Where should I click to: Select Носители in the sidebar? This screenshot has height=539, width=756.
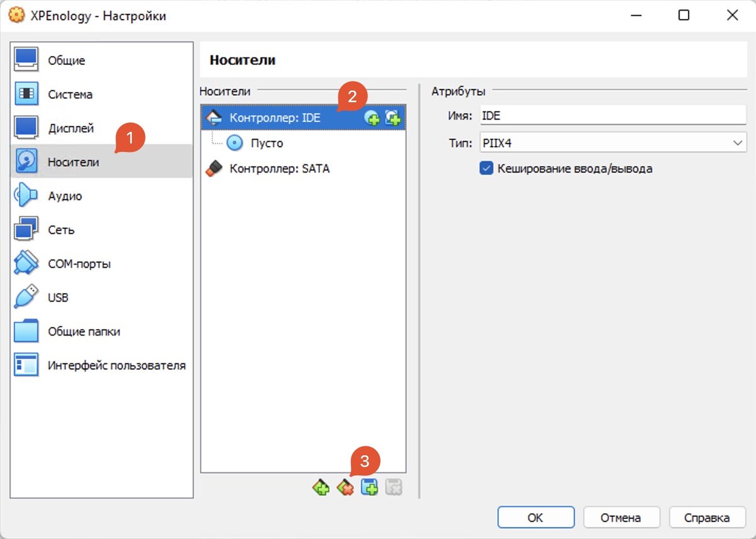point(102,162)
